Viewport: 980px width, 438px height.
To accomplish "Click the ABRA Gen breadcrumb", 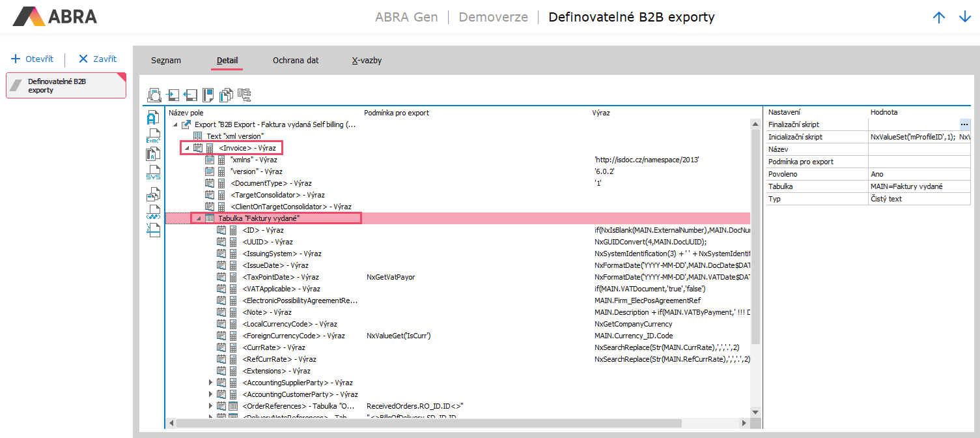I will pyautogui.click(x=406, y=17).
